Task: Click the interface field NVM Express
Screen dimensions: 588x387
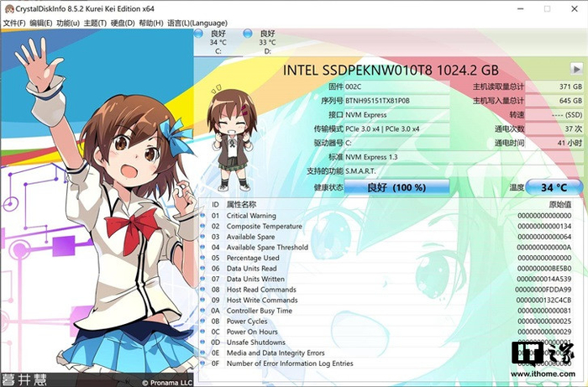Action: click(396, 115)
